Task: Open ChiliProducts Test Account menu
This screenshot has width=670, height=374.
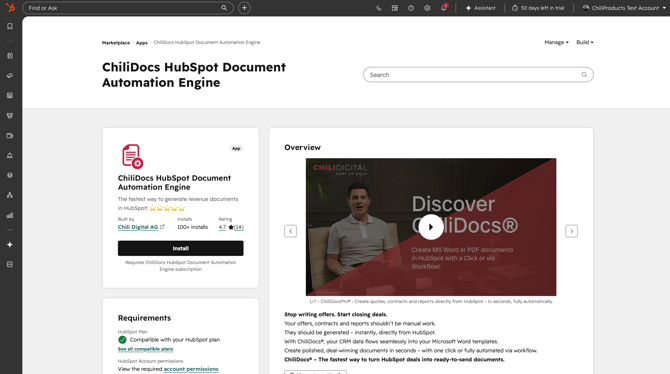Action: tap(624, 8)
